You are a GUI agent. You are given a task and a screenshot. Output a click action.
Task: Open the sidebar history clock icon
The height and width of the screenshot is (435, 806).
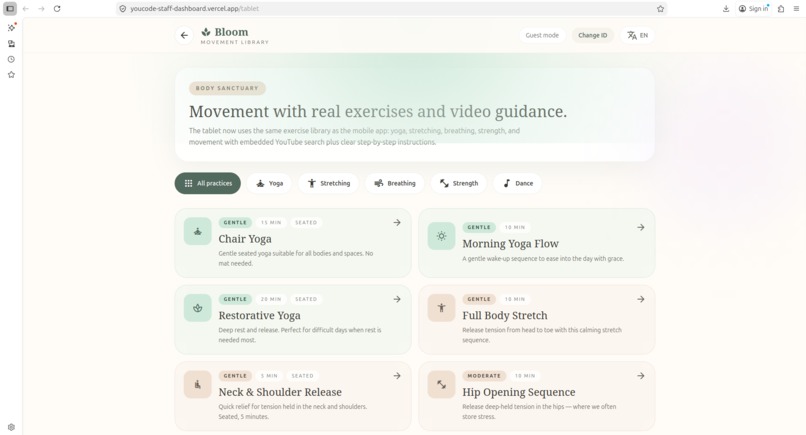[11, 60]
